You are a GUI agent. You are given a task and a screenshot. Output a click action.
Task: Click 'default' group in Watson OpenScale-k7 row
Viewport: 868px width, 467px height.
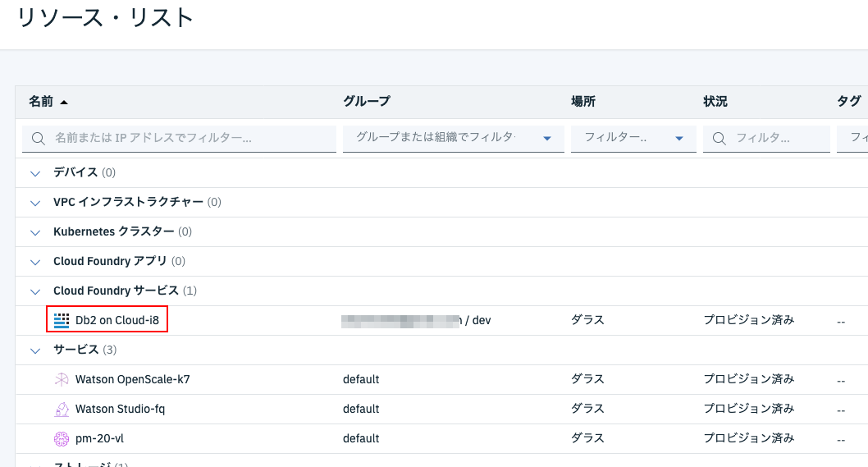(x=361, y=379)
